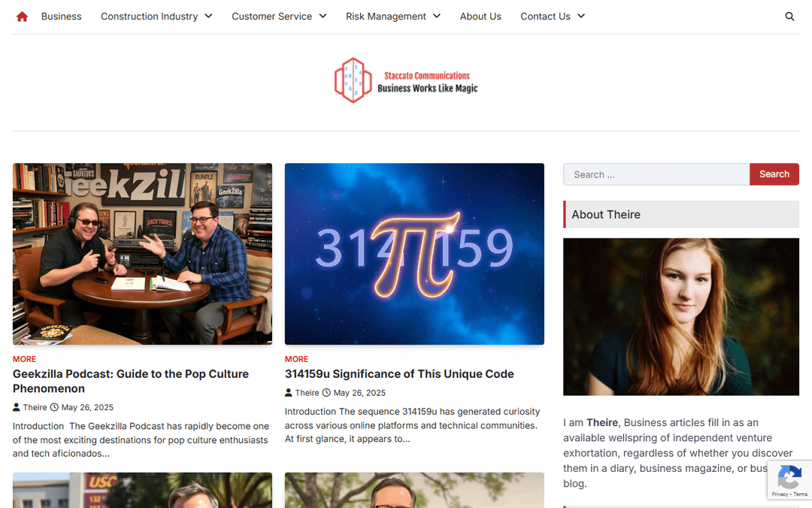Image resolution: width=812 pixels, height=508 pixels.
Task: Click author icon on 314159u post
Action: tap(289, 393)
